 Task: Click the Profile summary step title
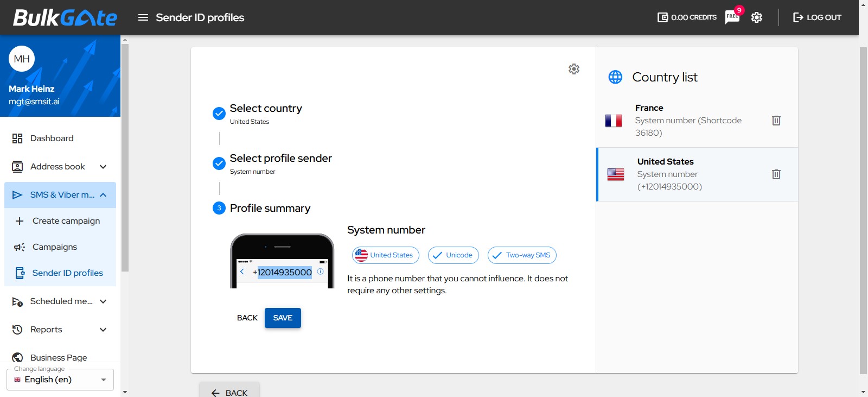270,208
